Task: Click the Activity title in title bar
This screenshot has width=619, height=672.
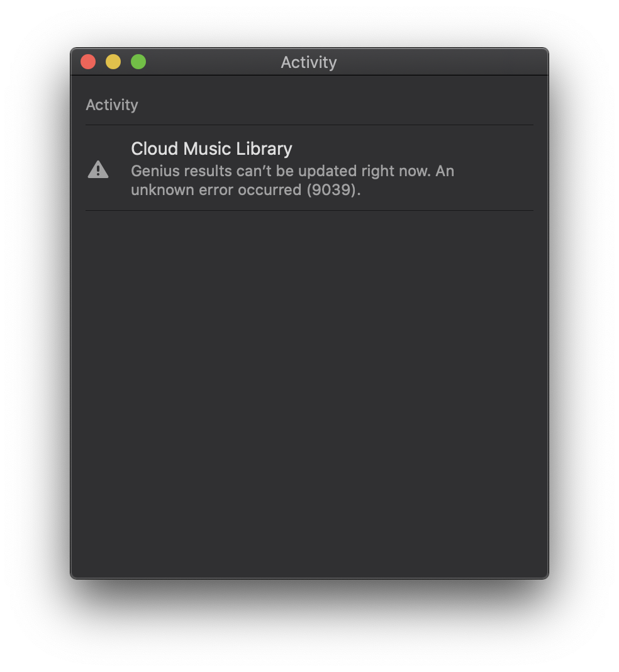Action: click(x=309, y=62)
